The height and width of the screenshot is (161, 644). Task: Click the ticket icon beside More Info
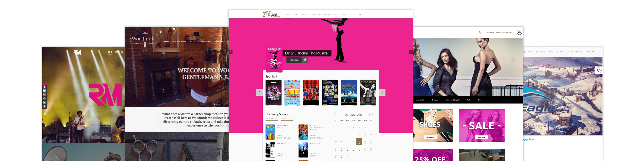[x=305, y=60]
